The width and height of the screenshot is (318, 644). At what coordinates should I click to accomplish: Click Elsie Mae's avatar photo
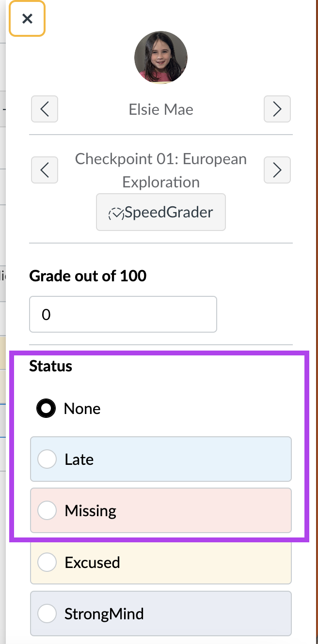click(161, 58)
